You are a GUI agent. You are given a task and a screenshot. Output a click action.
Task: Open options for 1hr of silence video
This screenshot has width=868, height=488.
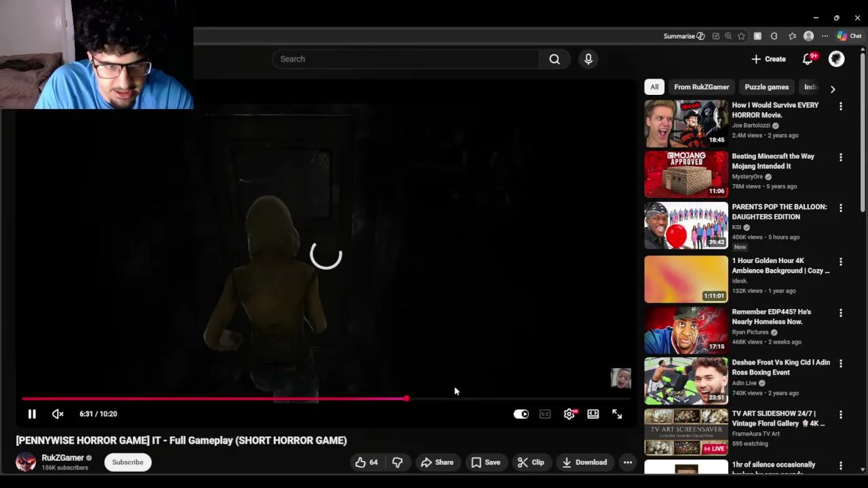point(841,466)
